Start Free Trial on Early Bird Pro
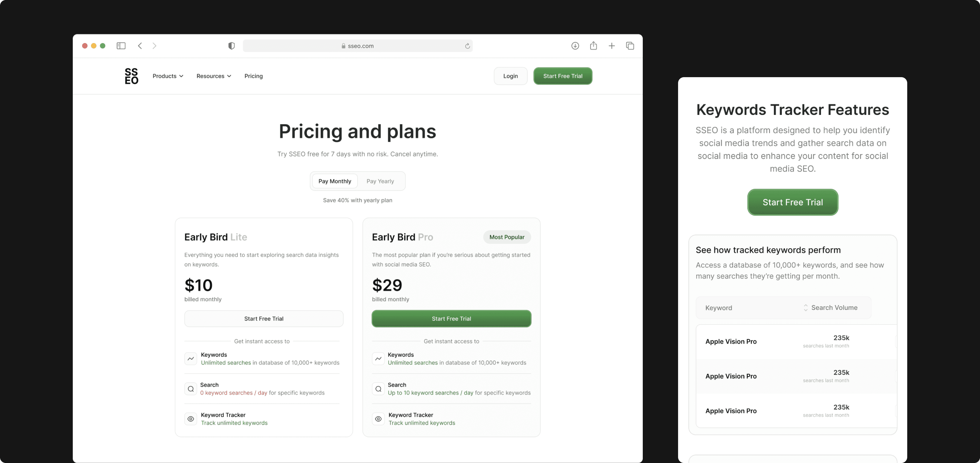Image resolution: width=980 pixels, height=463 pixels. (451, 319)
